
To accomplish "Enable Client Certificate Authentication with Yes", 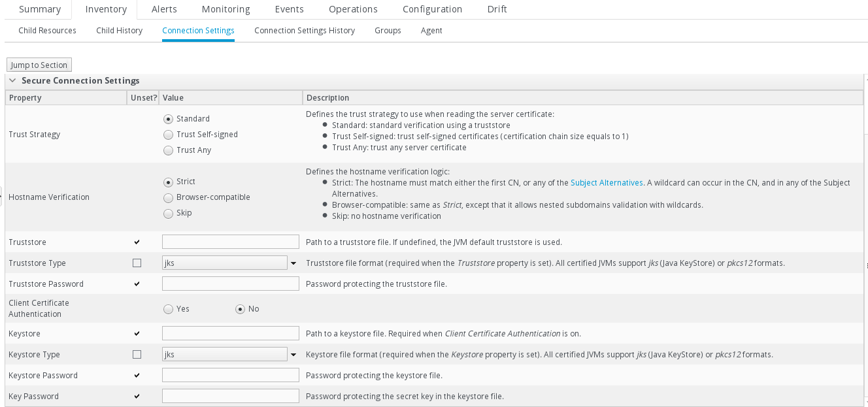I will click(x=169, y=309).
